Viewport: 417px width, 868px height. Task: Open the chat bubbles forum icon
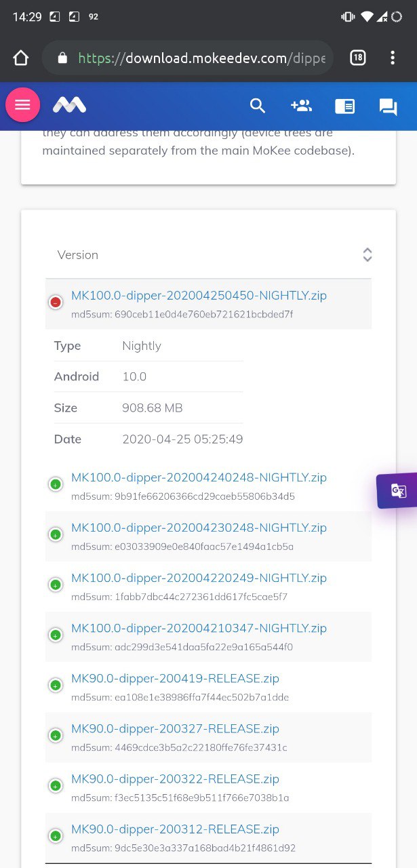coord(389,106)
